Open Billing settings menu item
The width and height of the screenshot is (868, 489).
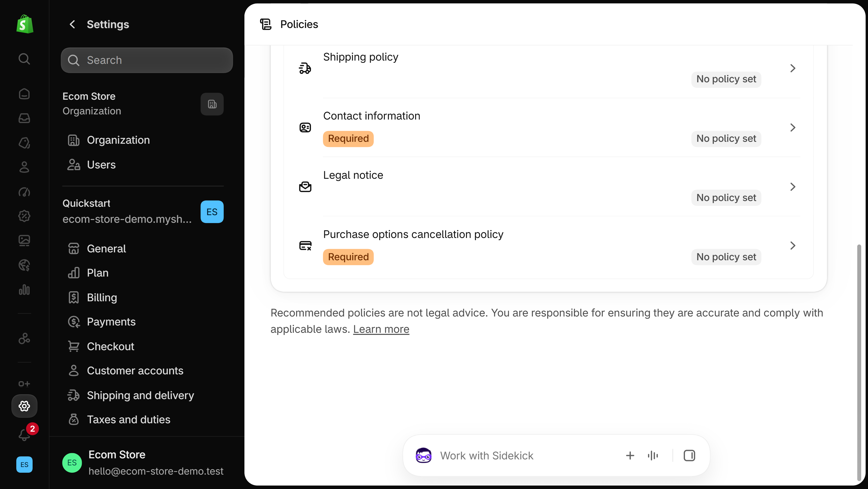(x=143, y=297)
